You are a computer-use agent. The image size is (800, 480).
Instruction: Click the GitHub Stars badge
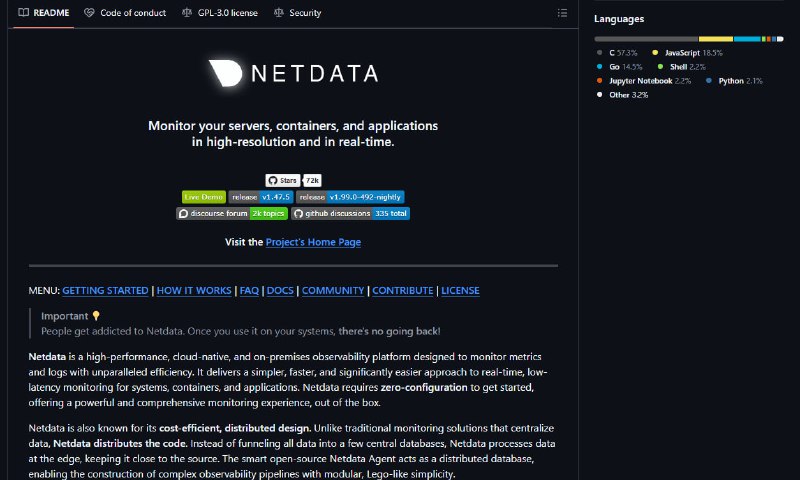click(x=293, y=180)
